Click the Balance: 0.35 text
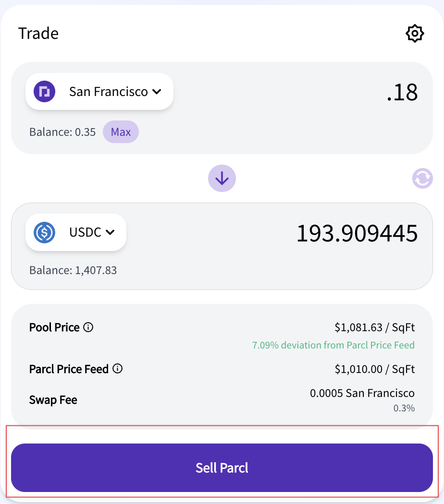The width and height of the screenshot is (444, 504). tap(62, 132)
